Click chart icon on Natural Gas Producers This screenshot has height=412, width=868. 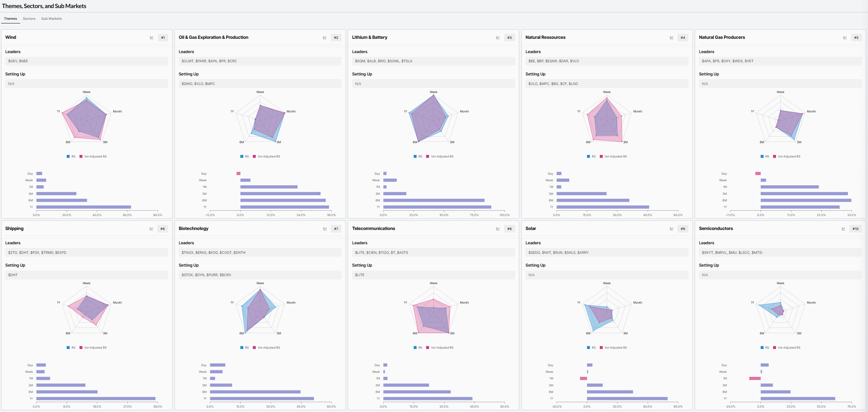[845, 38]
